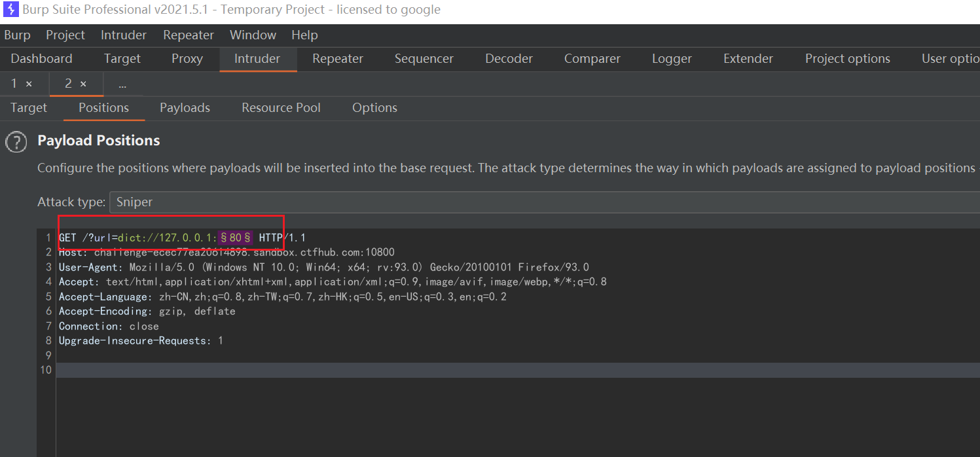Image resolution: width=980 pixels, height=457 pixels.
Task: Open the Target sub-tab under Intruder
Action: pyautogui.click(x=29, y=108)
